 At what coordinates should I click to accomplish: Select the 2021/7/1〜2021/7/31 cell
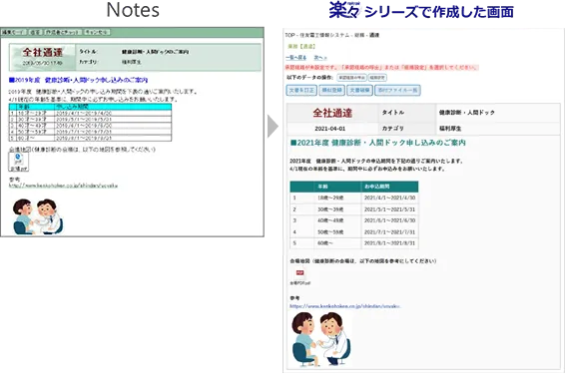[x=389, y=231]
